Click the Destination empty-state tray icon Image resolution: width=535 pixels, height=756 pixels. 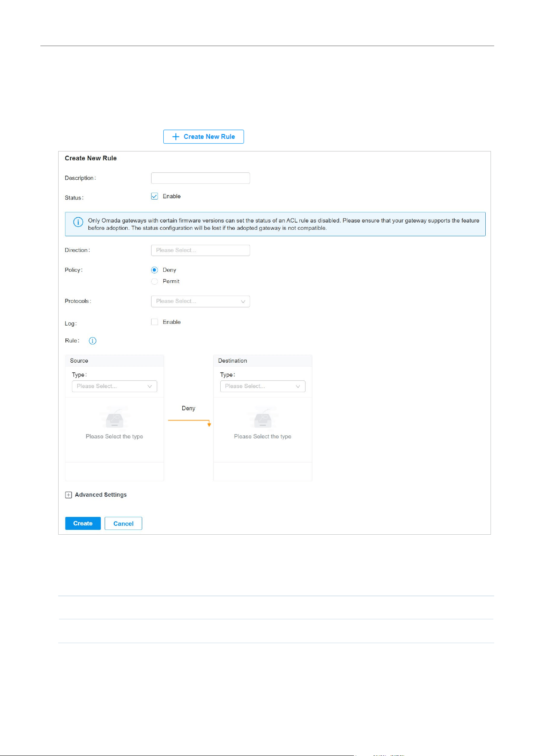tap(263, 418)
